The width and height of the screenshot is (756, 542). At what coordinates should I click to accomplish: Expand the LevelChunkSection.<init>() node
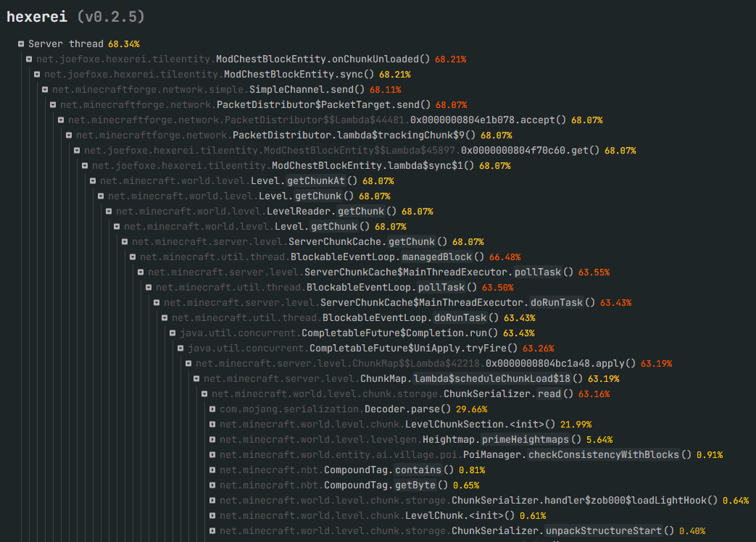(x=212, y=425)
